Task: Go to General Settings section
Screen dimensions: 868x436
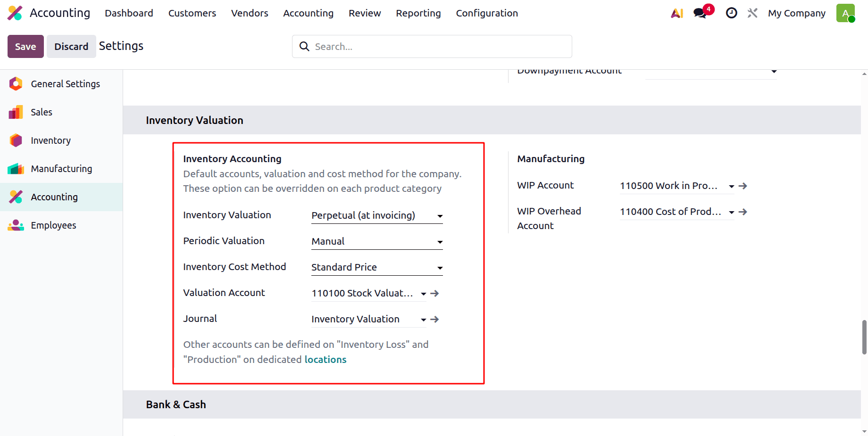Action: point(61,84)
